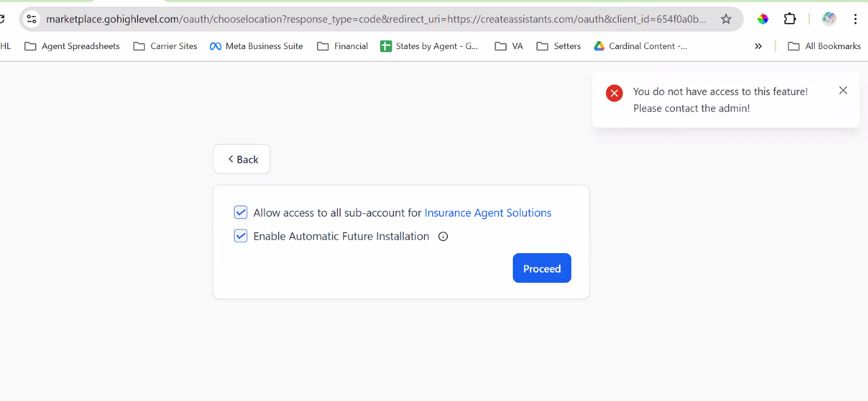Dismiss the access error notification
The height and width of the screenshot is (401, 868).
point(843,90)
